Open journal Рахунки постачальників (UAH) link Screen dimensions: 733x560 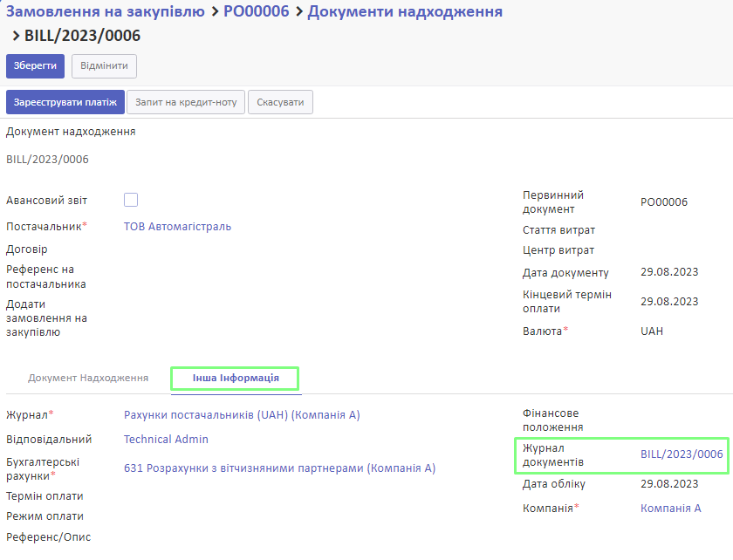[x=242, y=415]
